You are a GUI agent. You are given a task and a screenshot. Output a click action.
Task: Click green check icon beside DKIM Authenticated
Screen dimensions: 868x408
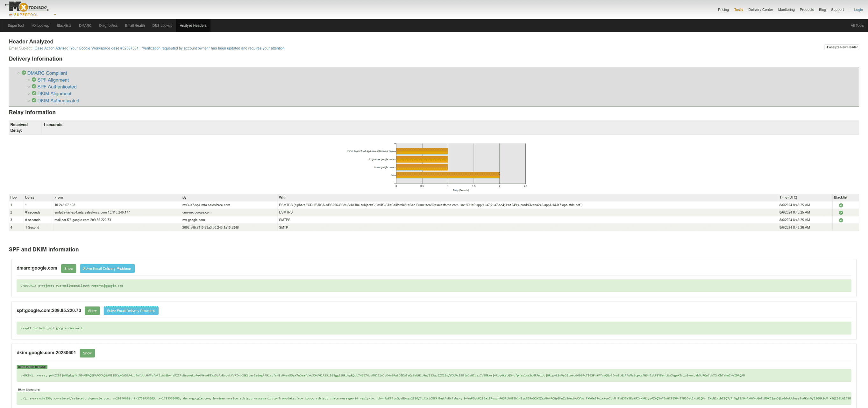click(x=34, y=100)
